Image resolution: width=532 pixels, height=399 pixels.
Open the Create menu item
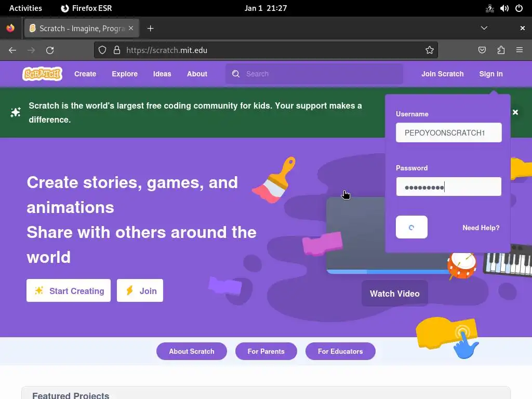point(85,74)
